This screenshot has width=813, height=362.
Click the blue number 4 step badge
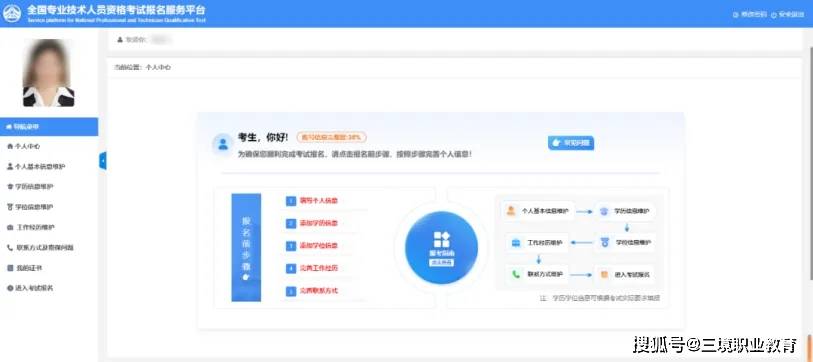(x=291, y=269)
